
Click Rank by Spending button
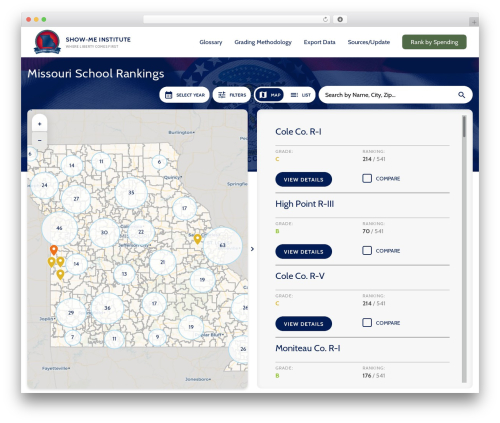point(434,42)
